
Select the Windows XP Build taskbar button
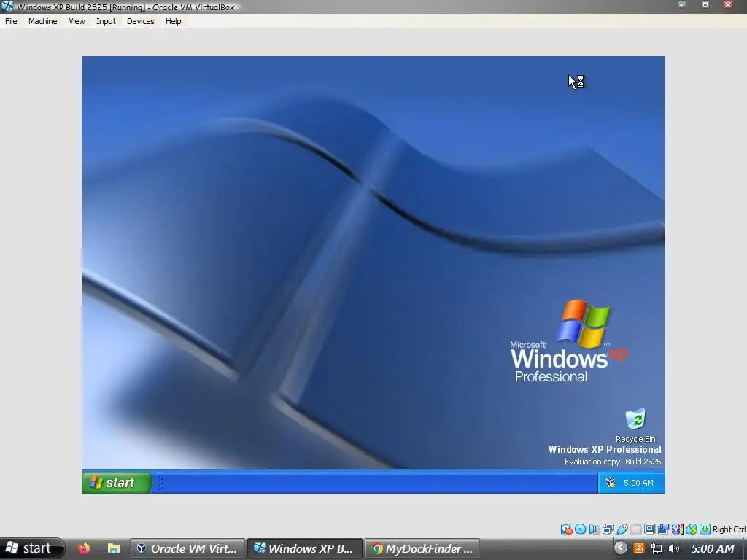304,548
